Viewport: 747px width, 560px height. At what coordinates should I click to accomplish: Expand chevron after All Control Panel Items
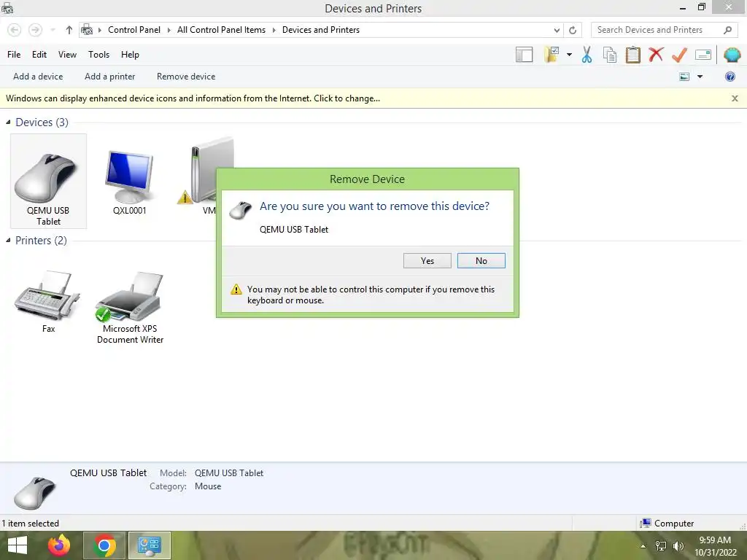pos(274,30)
